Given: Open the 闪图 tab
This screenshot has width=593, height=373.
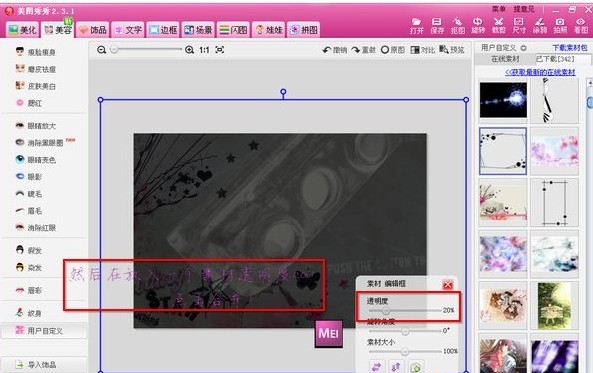Looking at the screenshot, I should click(x=233, y=30).
